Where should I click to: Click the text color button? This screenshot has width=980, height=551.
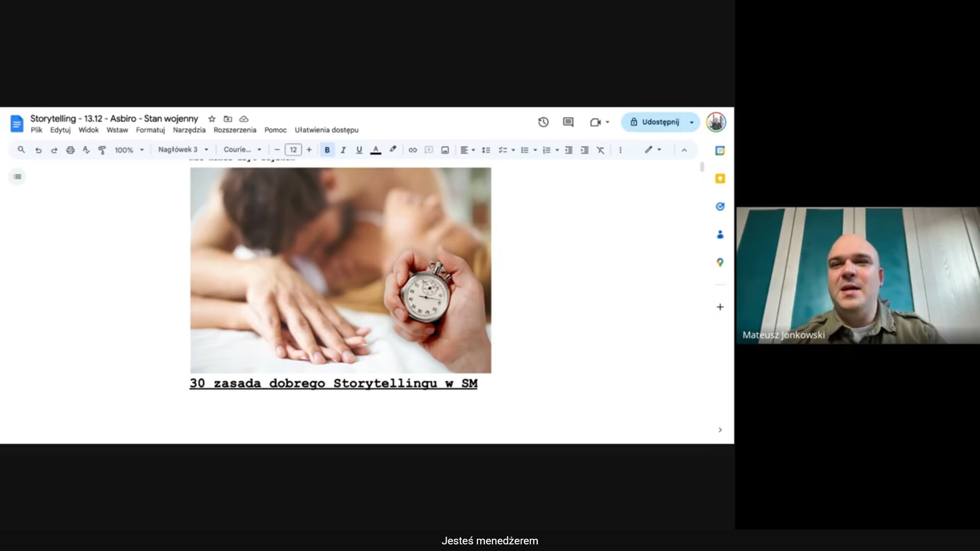[376, 150]
